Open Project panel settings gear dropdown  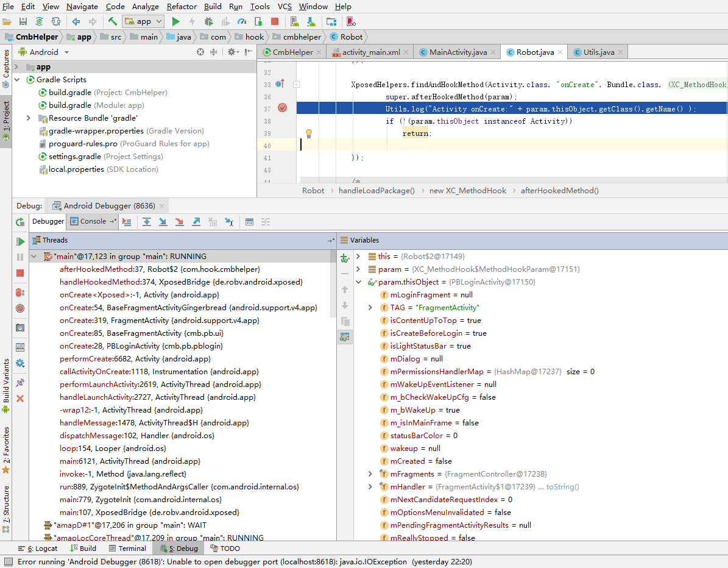(233, 52)
